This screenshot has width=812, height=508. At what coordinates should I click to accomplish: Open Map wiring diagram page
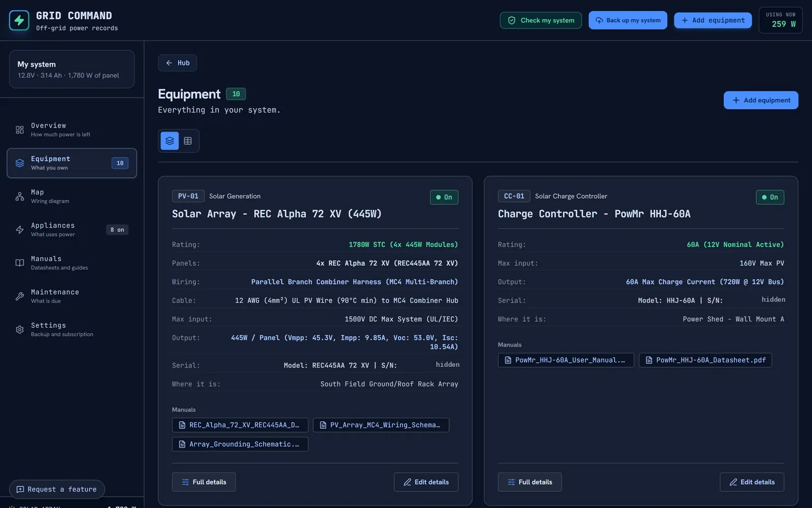tap(72, 196)
